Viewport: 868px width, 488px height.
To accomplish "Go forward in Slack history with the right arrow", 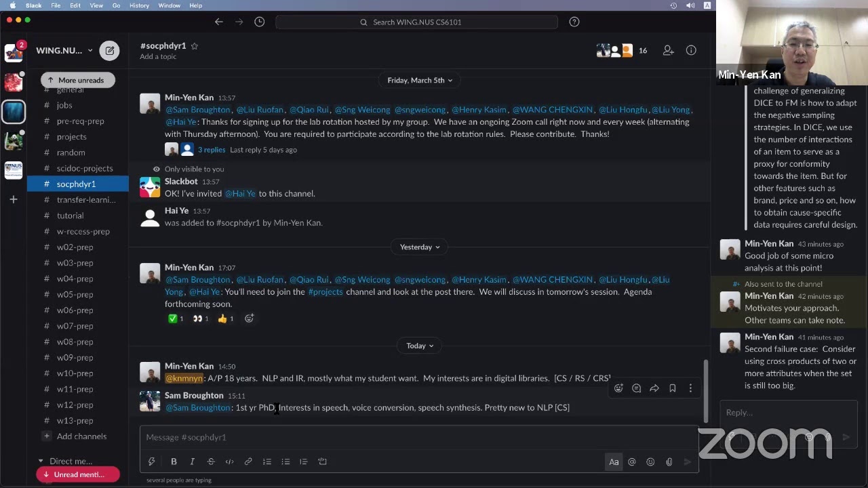I will point(239,22).
